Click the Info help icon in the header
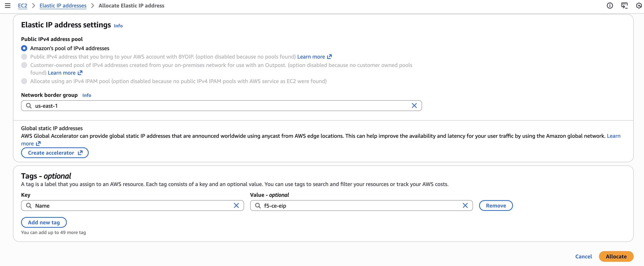 pyautogui.click(x=610, y=6)
